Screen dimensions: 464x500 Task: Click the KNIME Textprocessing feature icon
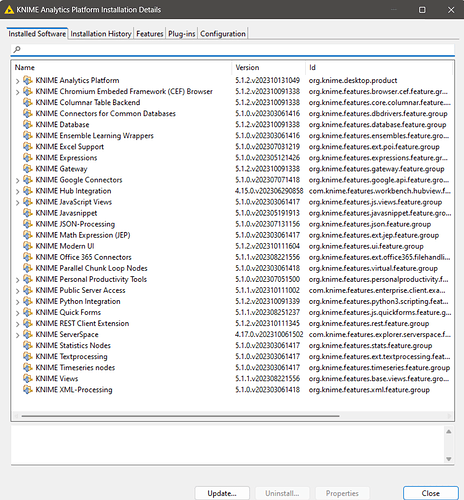(x=28, y=356)
